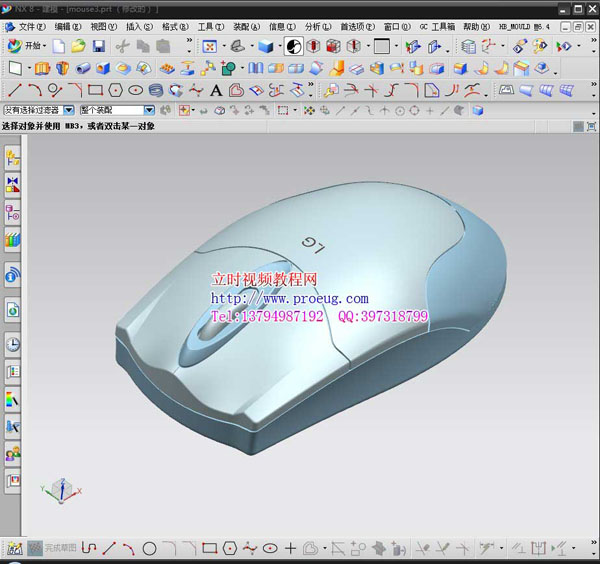Expand the bottom sketch toolbar overflow chevron
The image size is (600, 564).
pyautogui.click(x=593, y=543)
